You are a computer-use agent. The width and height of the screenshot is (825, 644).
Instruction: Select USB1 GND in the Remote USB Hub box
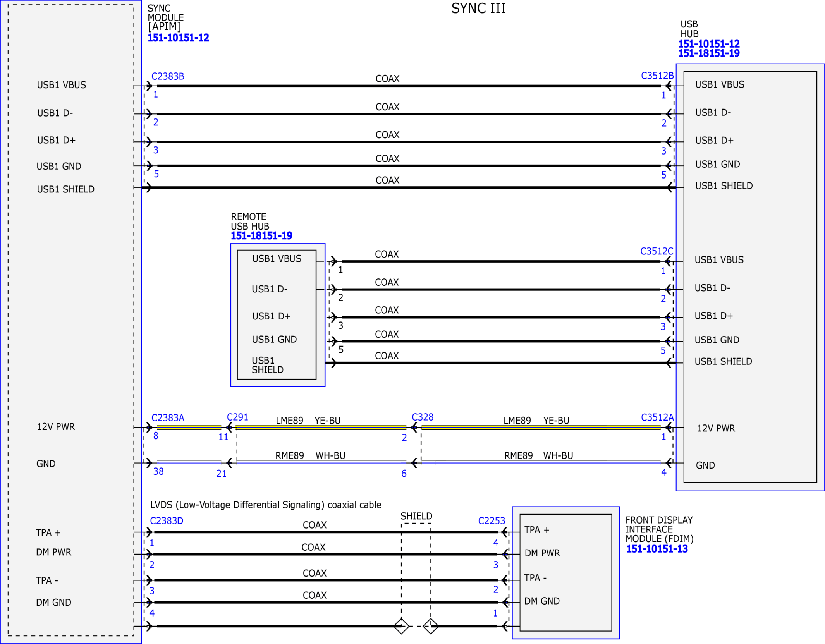(x=274, y=340)
